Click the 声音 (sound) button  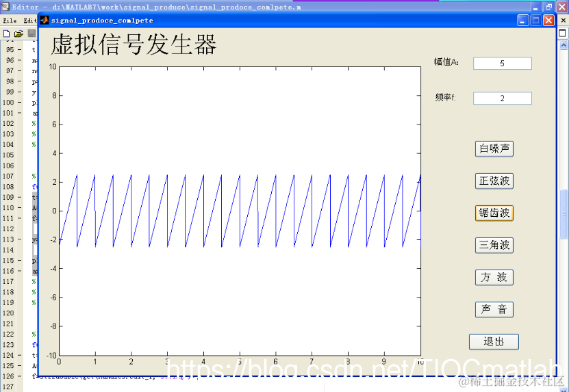pos(494,309)
